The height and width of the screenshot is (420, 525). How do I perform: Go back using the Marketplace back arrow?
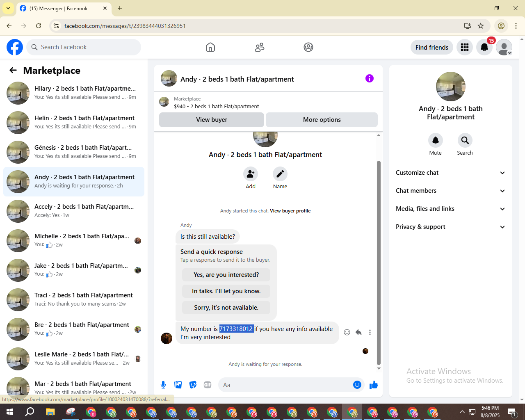(13, 70)
